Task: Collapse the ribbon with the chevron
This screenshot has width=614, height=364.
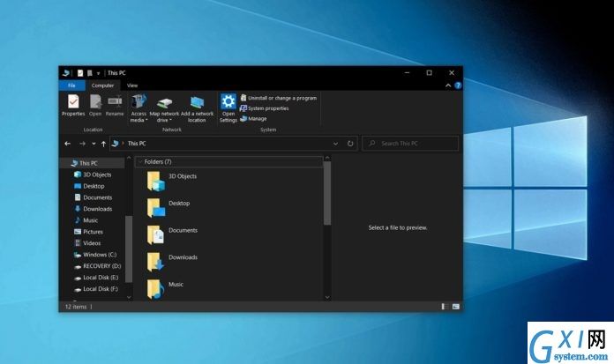Action: point(448,85)
